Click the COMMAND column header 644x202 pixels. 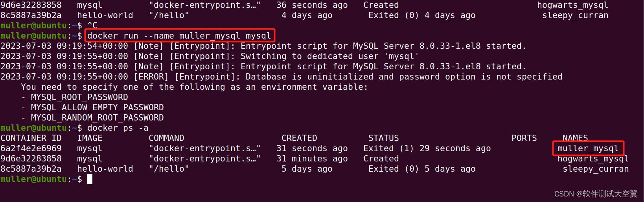coord(166,138)
